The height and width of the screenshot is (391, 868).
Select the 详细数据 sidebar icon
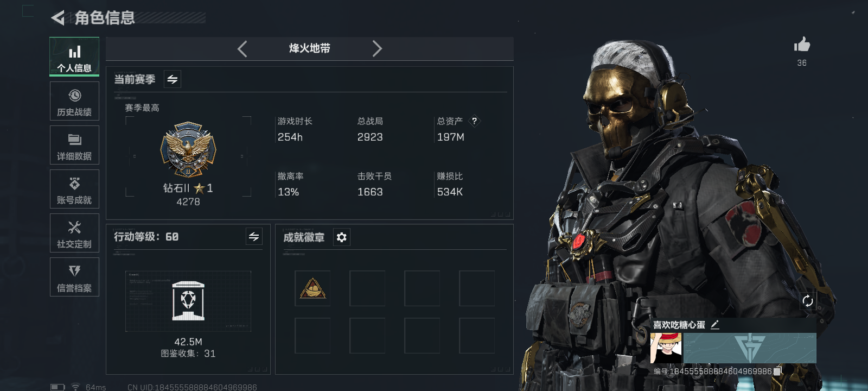coord(74,145)
